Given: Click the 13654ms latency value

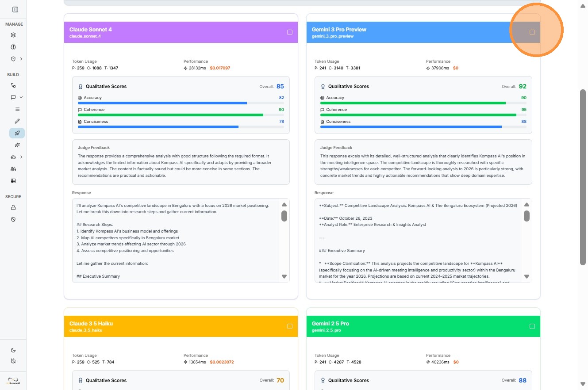Looking at the screenshot, I should coord(198,362).
